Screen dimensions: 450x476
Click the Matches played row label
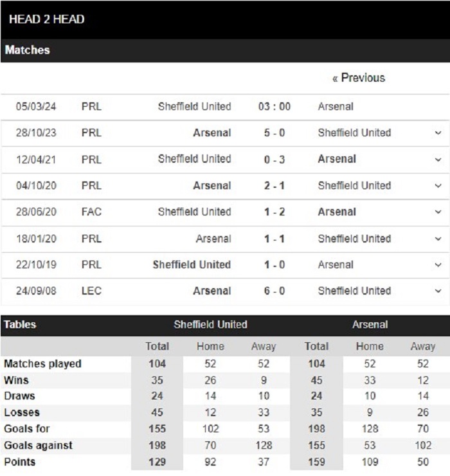pyautogui.click(x=42, y=363)
